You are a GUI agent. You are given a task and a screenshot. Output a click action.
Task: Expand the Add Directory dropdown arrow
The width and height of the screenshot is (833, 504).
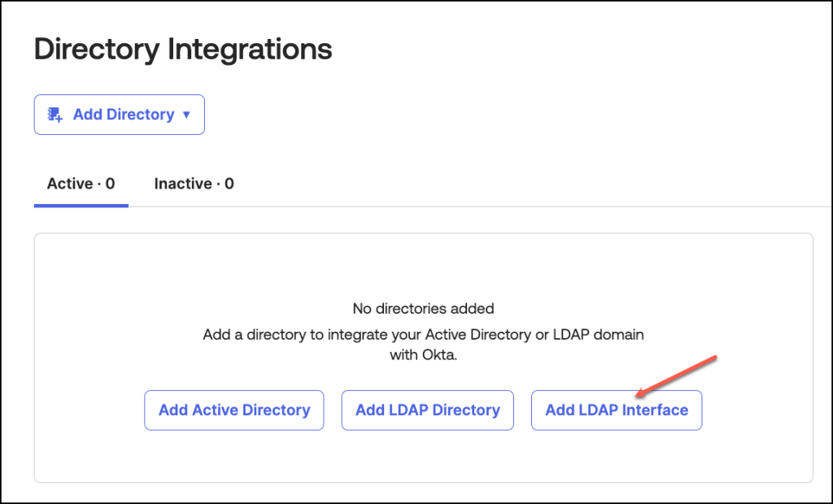(x=186, y=115)
